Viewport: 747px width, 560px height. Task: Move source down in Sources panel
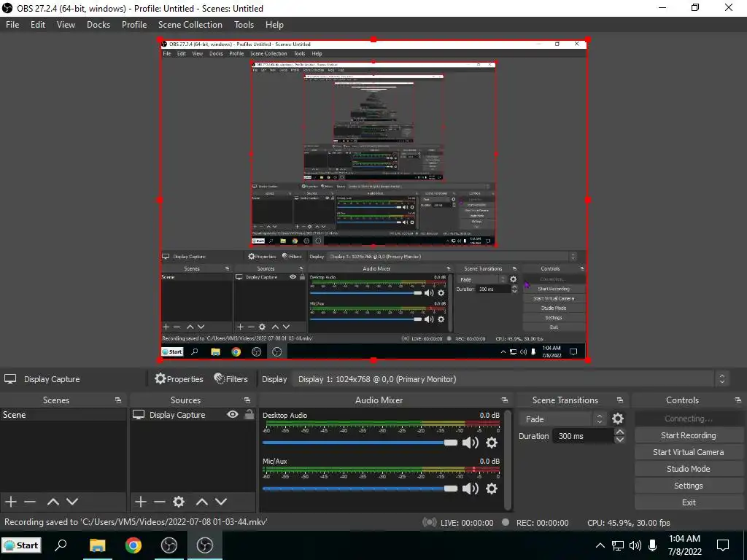click(221, 502)
